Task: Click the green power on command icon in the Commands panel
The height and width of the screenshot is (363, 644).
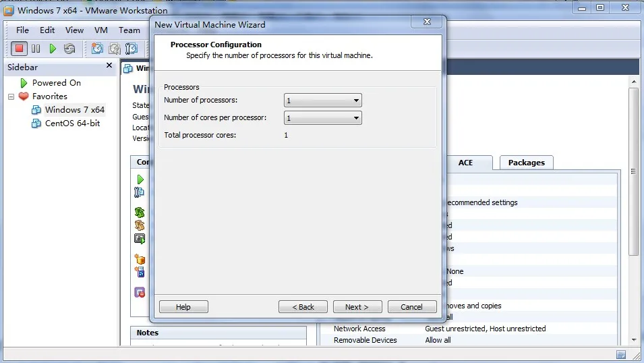Action: (140, 179)
